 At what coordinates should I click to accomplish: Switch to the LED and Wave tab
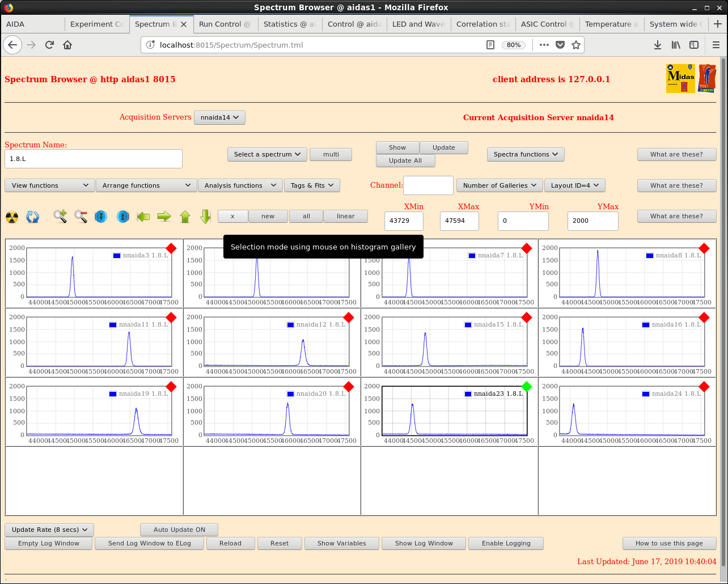tap(418, 24)
